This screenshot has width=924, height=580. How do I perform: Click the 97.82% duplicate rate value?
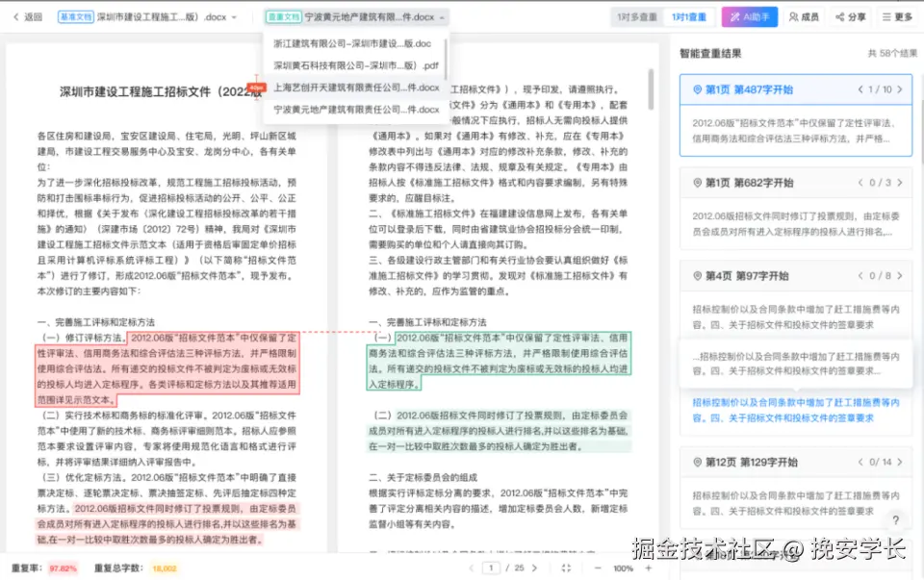pos(64,568)
